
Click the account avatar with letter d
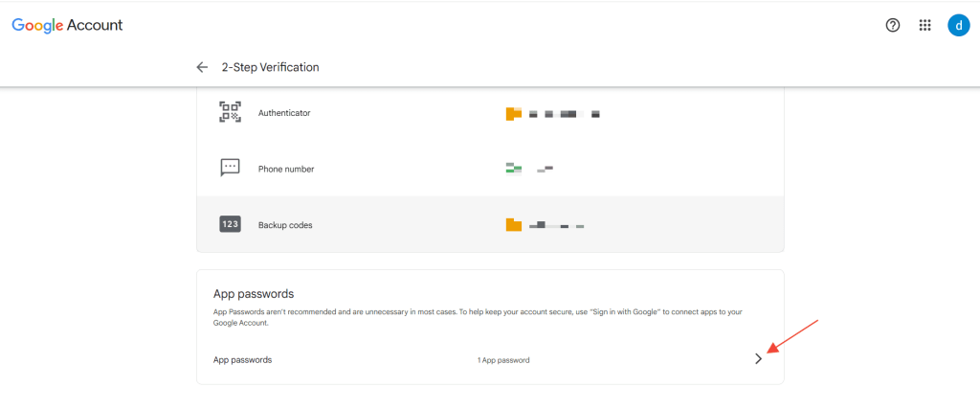tap(958, 26)
